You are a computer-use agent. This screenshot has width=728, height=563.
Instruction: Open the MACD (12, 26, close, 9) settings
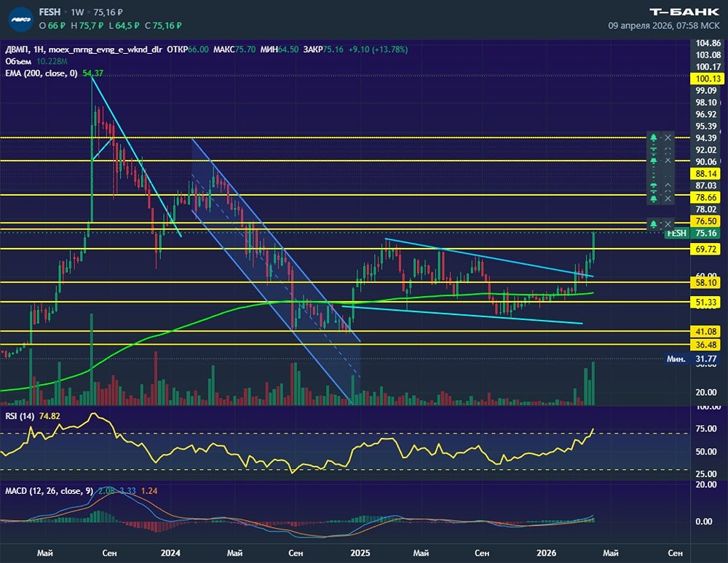click(49, 491)
